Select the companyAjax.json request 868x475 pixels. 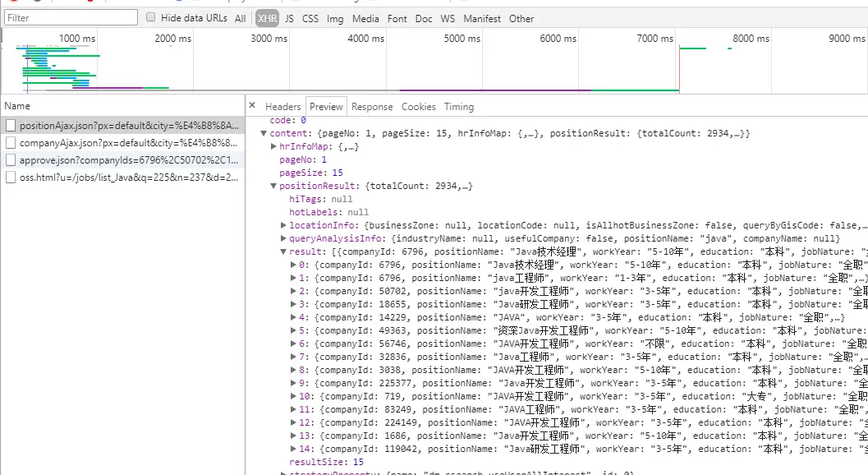[x=123, y=143]
